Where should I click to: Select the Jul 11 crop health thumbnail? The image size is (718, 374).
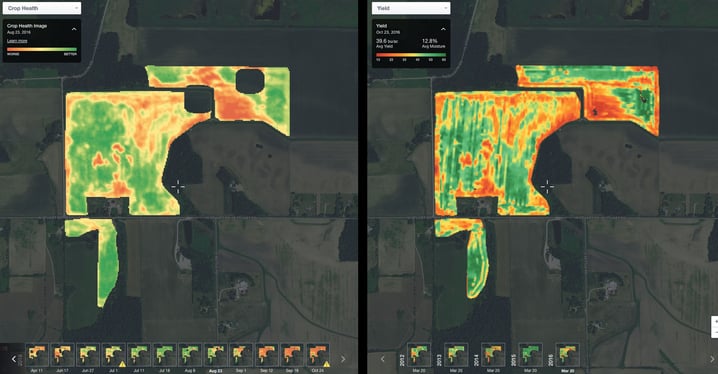click(x=139, y=355)
